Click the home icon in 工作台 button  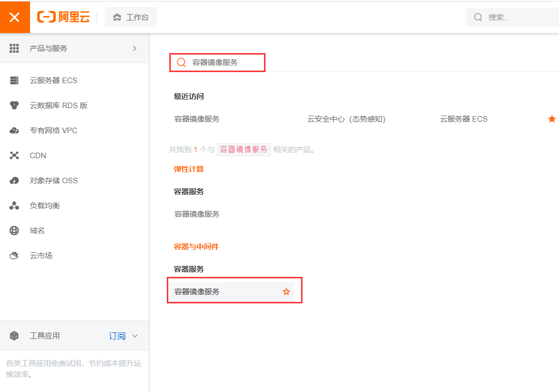[x=117, y=17]
